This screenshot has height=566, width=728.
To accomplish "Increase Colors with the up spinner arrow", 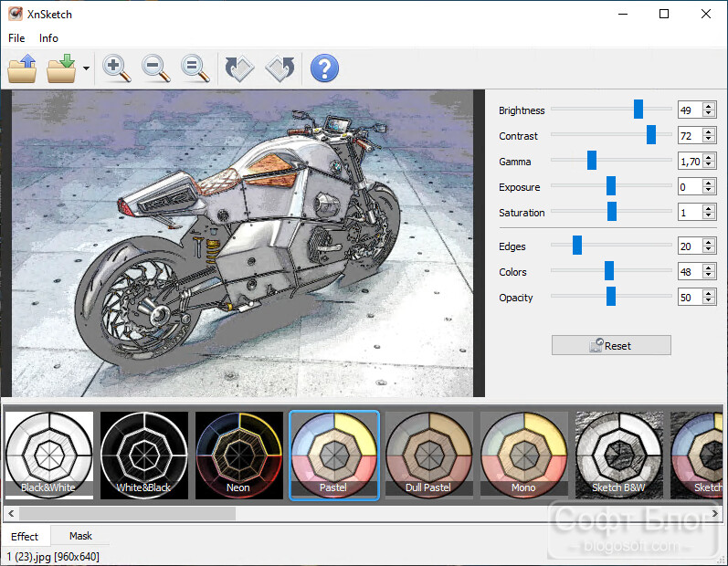I will [709, 267].
